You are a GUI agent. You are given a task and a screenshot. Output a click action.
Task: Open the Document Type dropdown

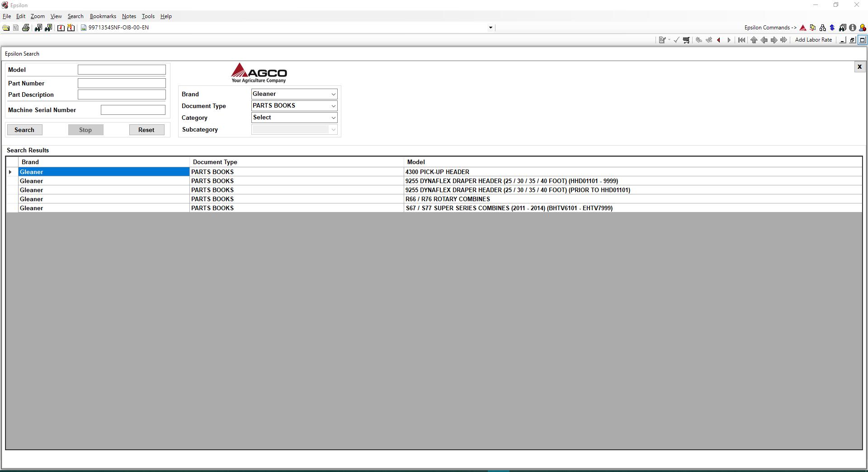coord(294,106)
